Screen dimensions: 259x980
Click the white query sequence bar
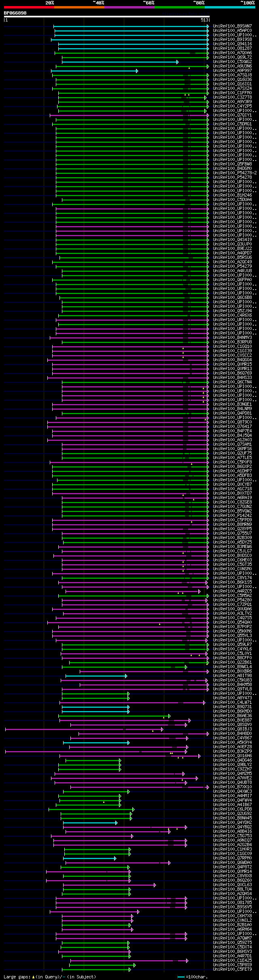pyautogui.click(x=107, y=17)
